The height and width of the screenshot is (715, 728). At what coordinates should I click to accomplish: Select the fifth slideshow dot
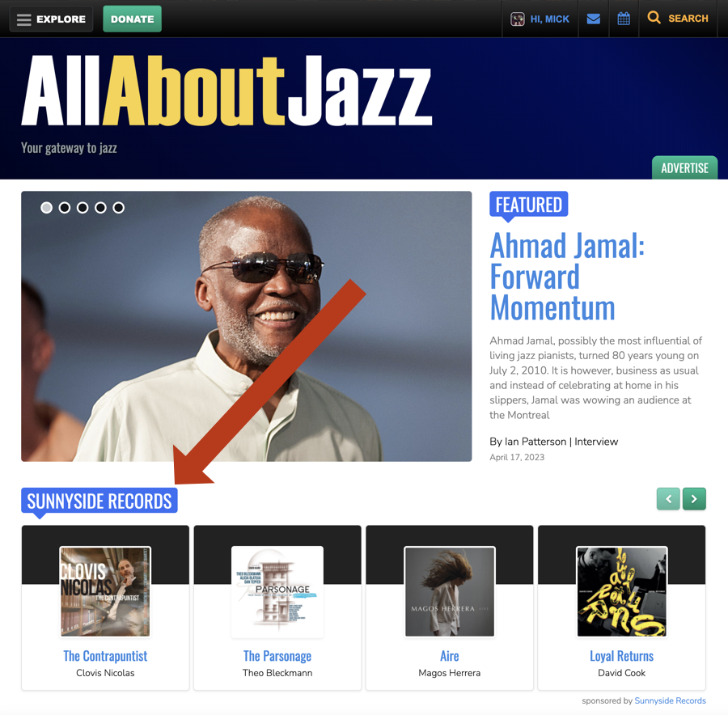click(x=118, y=208)
